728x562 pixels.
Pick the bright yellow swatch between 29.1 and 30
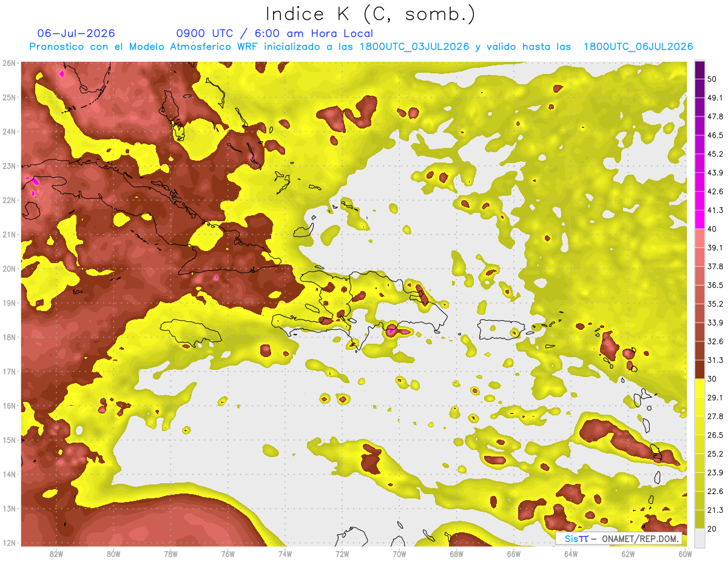[x=699, y=388]
